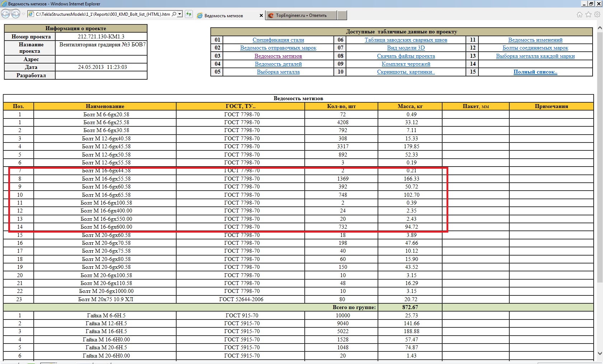Click the Скачать файлы проекта link

click(x=406, y=56)
